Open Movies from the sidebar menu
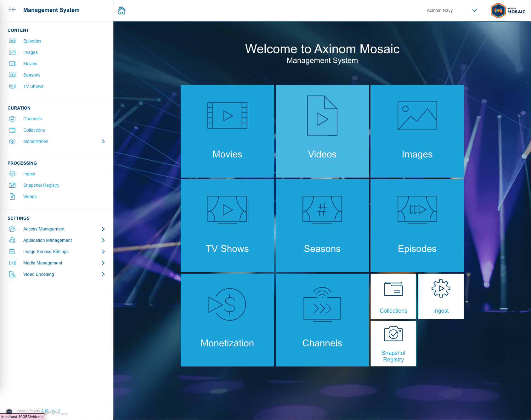The image size is (531, 420). click(x=30, y=64)
